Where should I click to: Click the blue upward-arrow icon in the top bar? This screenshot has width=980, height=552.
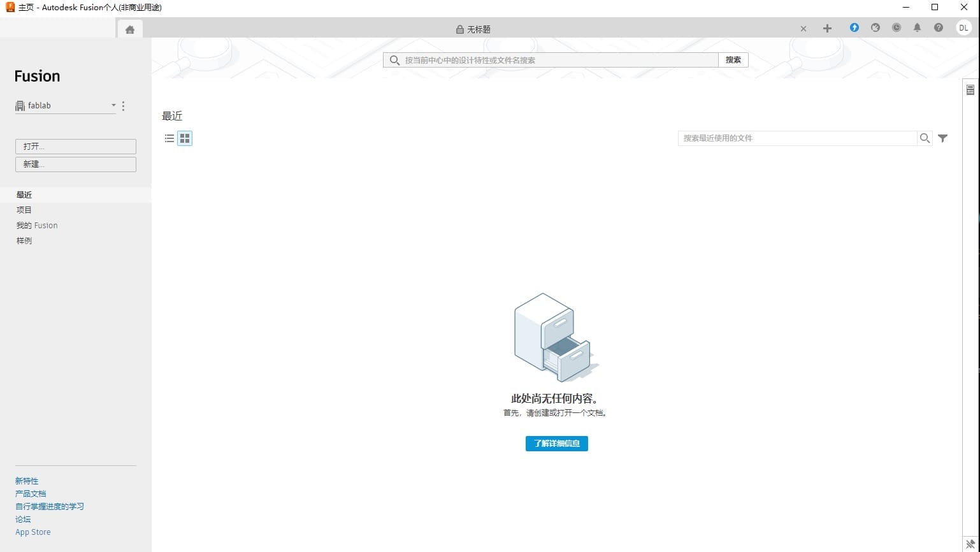tap(854, 27)
